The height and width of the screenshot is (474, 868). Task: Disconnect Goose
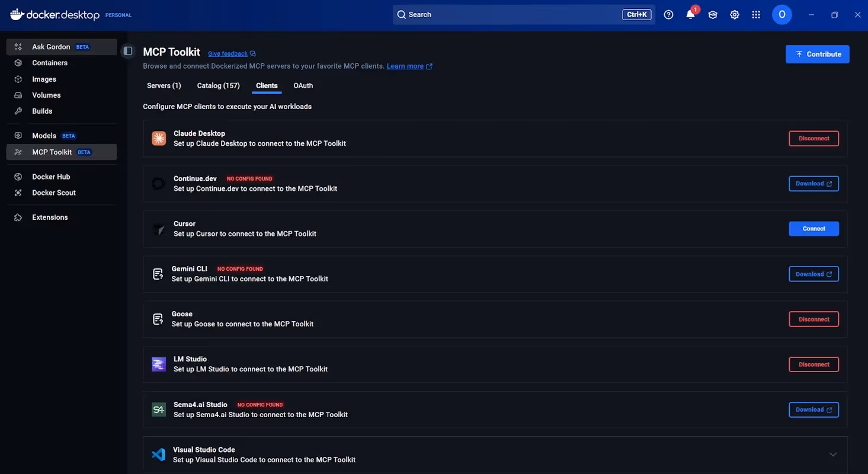point(813,319)
